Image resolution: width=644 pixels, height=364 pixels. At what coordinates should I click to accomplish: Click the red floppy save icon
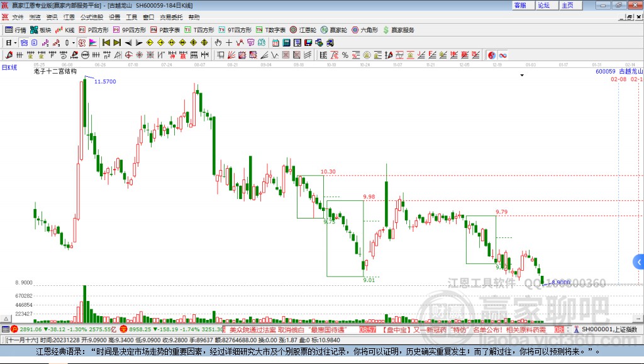tap(308, 42)
